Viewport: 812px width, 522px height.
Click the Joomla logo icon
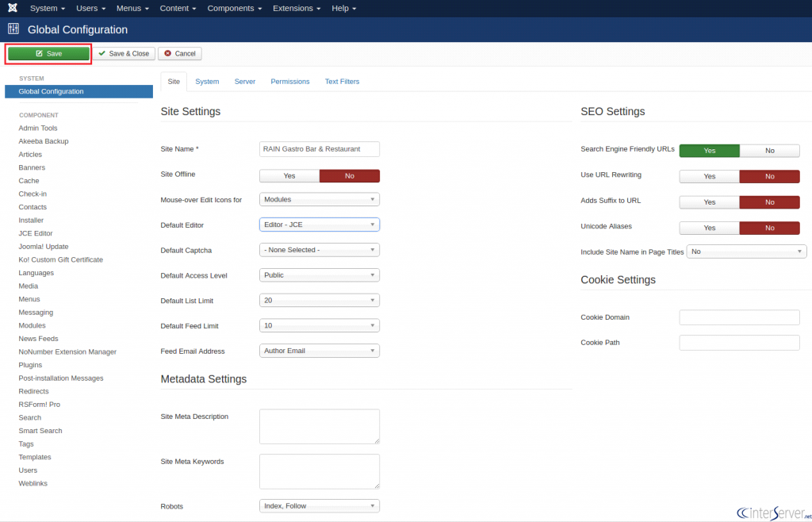pos(13,8)
